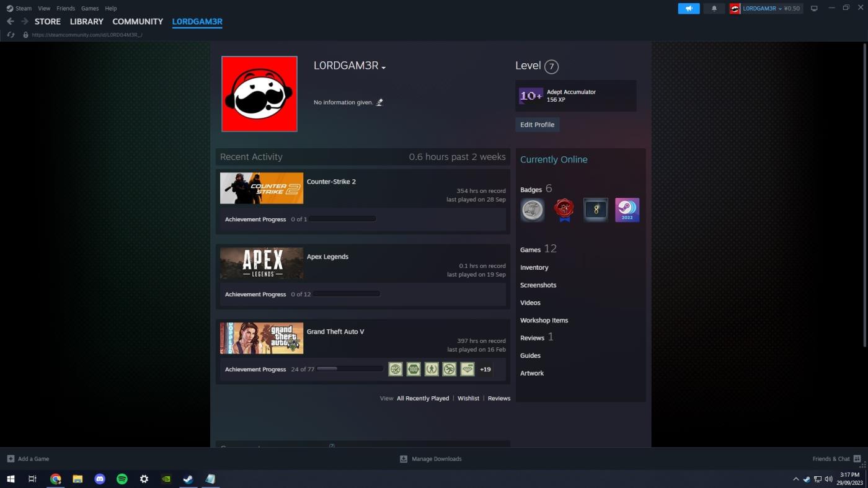Click the Counter-Strike 2 game thumbnail

[262, 189]
